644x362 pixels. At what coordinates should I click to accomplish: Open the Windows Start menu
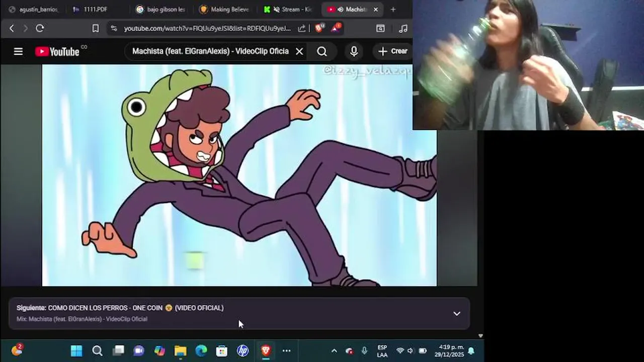click(76, 350)
